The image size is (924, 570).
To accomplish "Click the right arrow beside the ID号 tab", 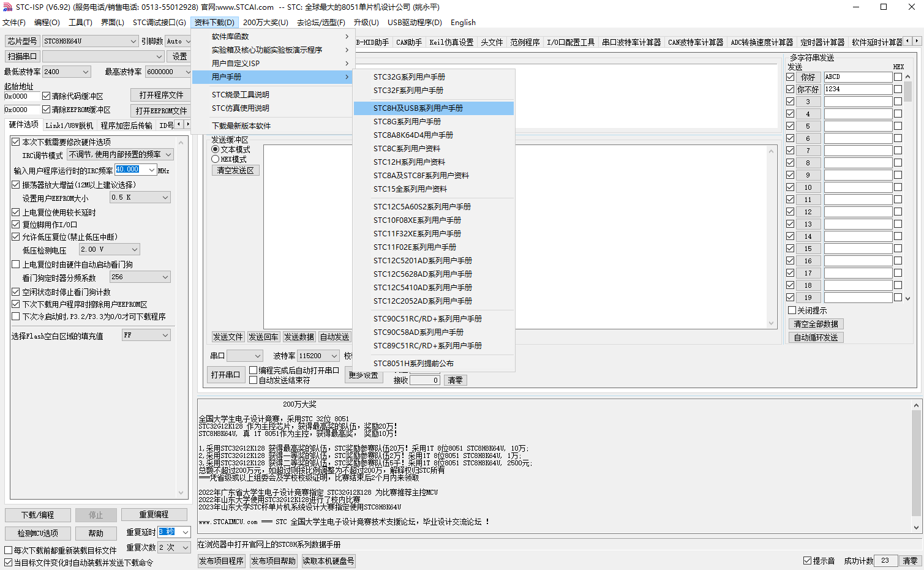I will coord(187,124).
